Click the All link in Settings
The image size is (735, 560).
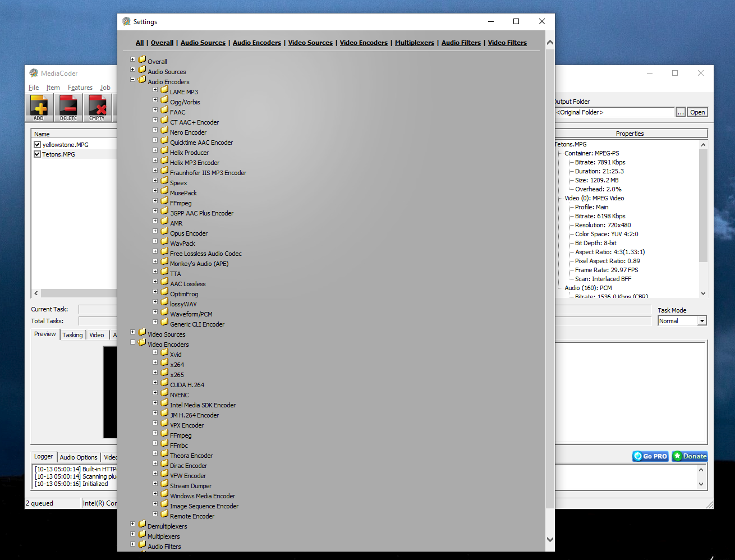click(140, 43)
